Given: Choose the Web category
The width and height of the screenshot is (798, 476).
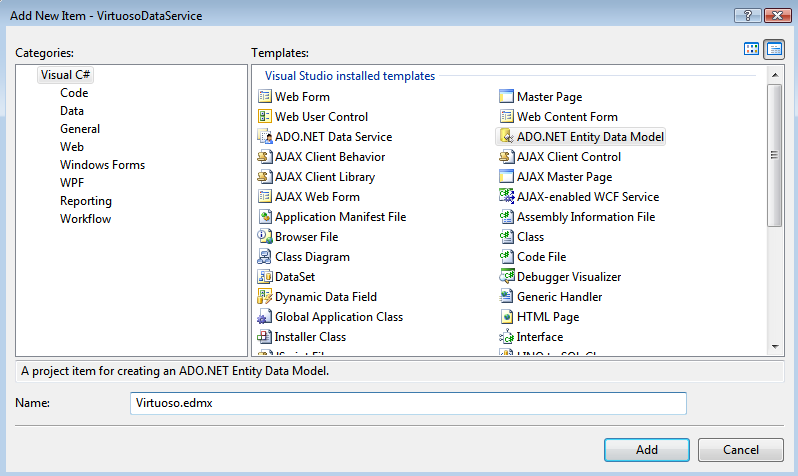Looking at the screenshot, I should tap(72, 147).
